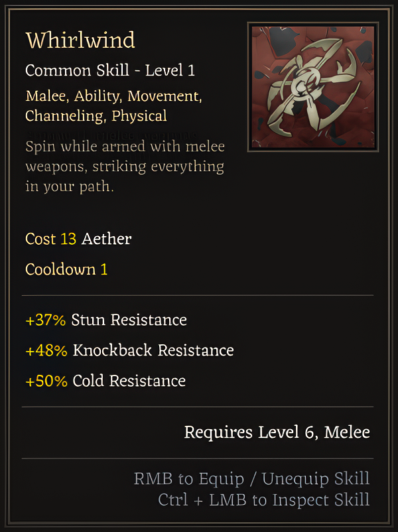Image resolution: width=398 pixels, height=532 pixels.
Task: Click the Cooldown 1 line
Action: click(66, 270)
